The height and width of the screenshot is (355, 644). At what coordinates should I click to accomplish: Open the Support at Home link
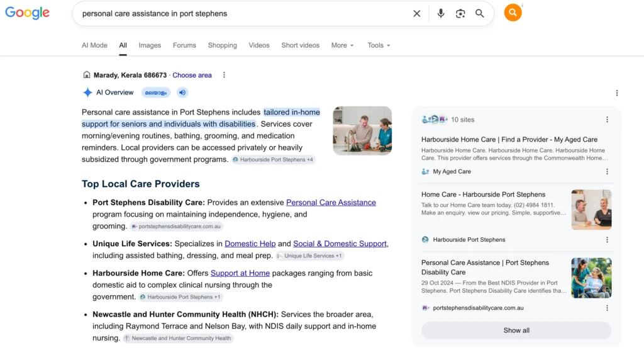(240, 273)
